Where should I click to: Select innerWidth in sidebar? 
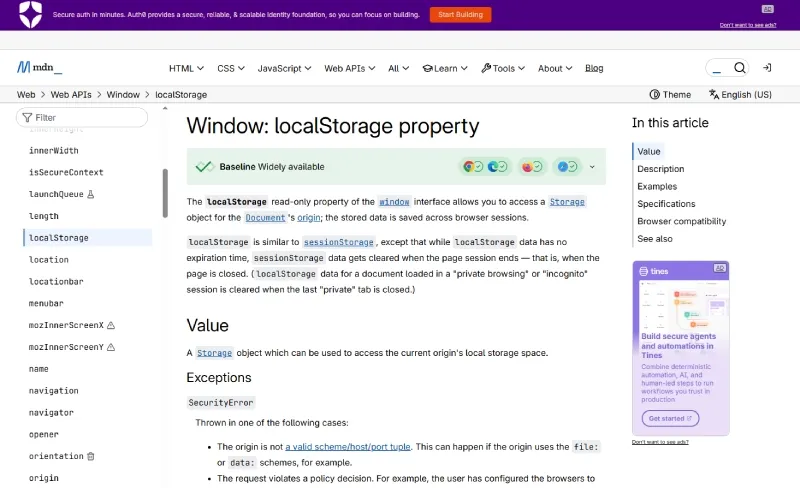(54, 151)
